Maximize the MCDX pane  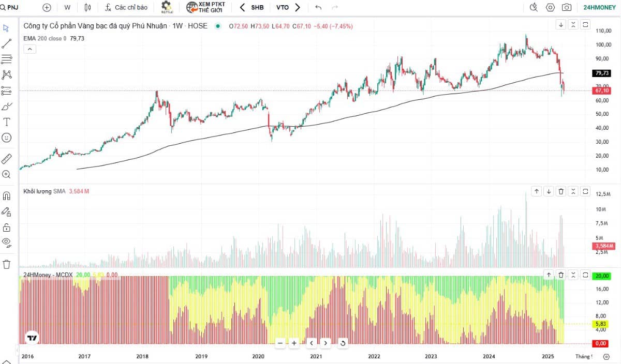[586, 275]
